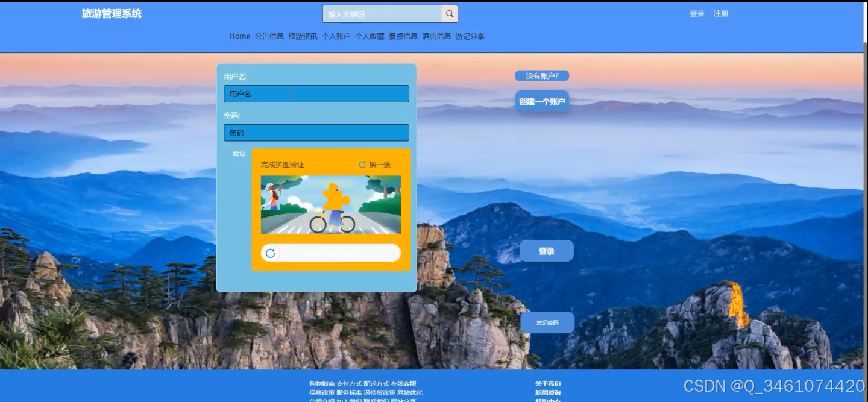Click the 忘记密码 button

pos(547,323)
